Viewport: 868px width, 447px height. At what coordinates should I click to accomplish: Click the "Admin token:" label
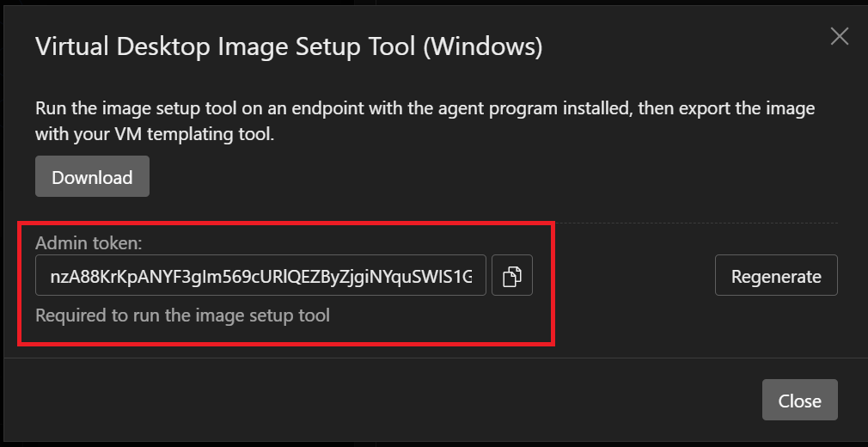pyautogui.click(x=89, y=243)
